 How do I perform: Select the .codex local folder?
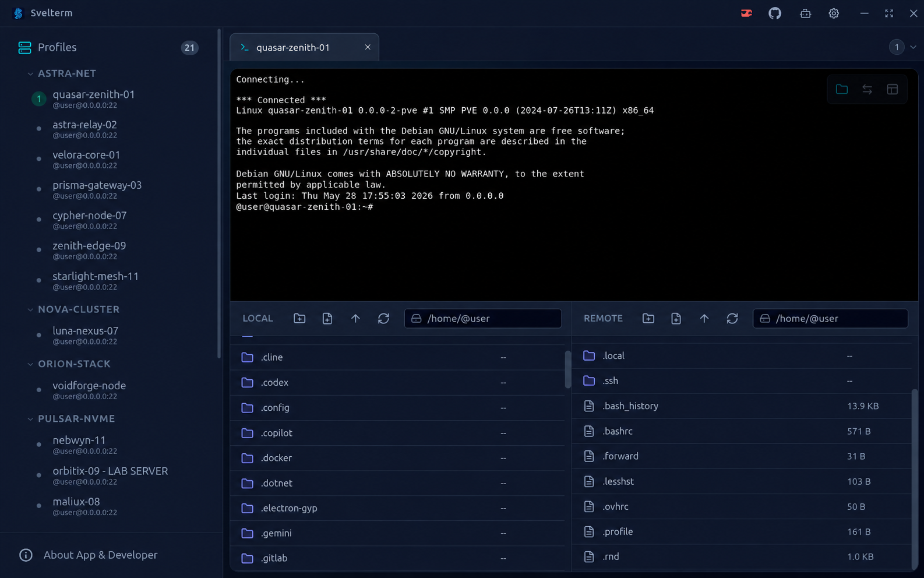pyautogui.click(x=397, y=382)
